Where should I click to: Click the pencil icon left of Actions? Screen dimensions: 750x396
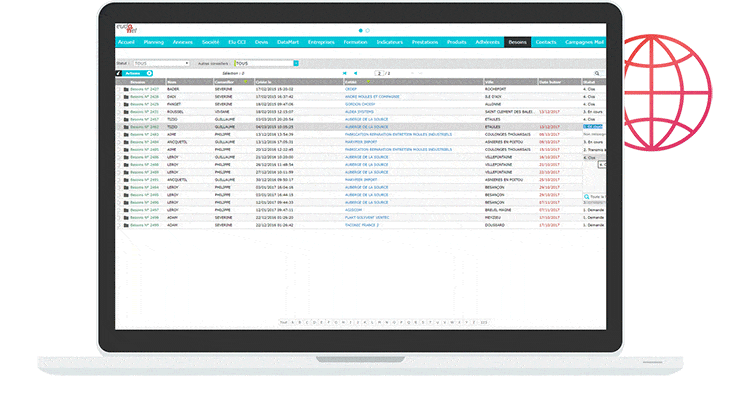click(x=119, y=74)
